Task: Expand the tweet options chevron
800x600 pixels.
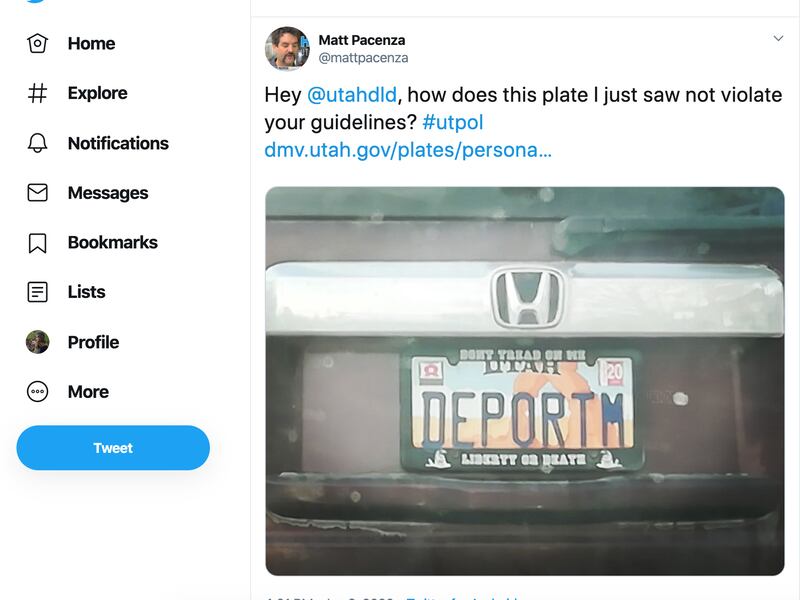Action: [x=778, y=38]
